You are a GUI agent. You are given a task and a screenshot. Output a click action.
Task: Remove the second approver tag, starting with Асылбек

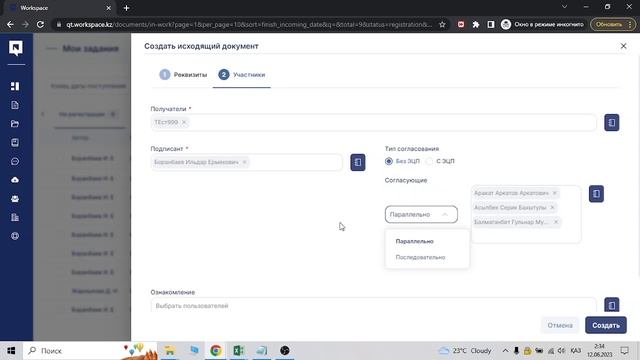pyautogui.click(x=552, y=207)
